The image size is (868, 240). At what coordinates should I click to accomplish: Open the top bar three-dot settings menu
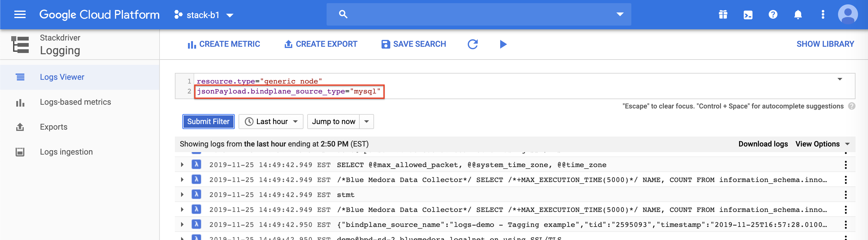click(823, 14)
